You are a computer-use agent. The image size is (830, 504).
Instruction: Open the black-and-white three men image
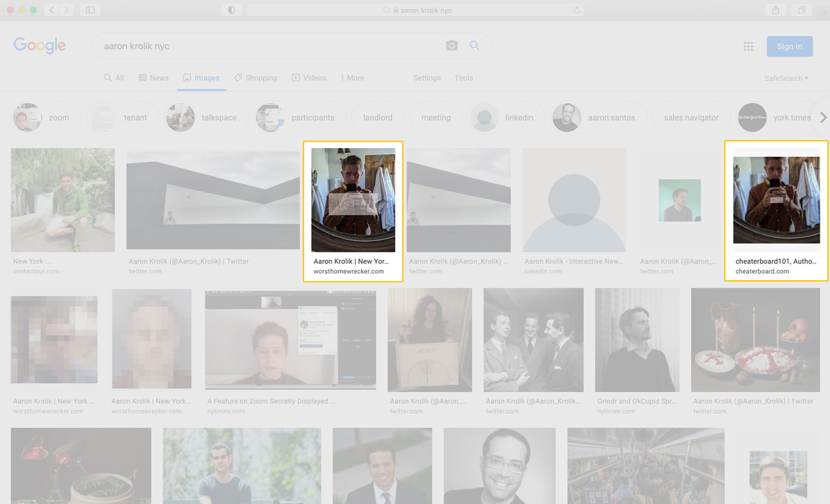533,340
